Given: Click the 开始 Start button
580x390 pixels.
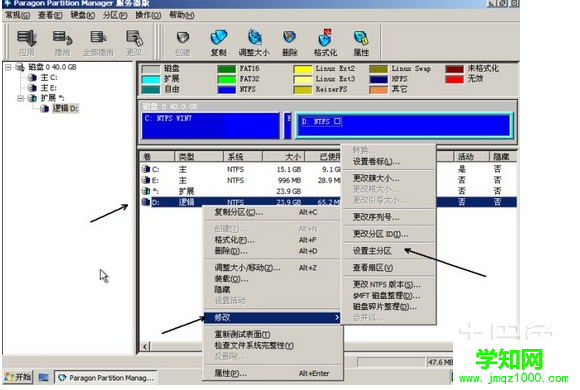Looking at the screenshot, I should (x=18, y=377).
